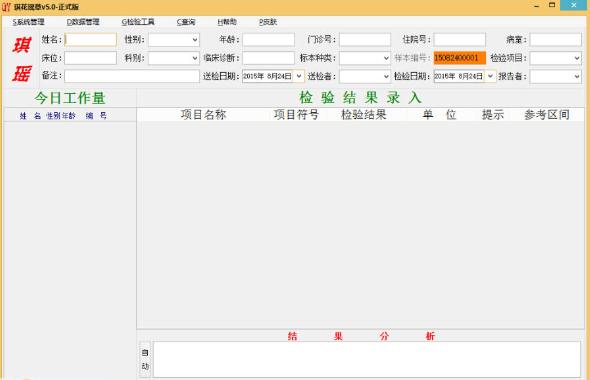The image size is (590, 380).
Task: Click the 自动 button beside result analysis
Action: coord(145,359)
